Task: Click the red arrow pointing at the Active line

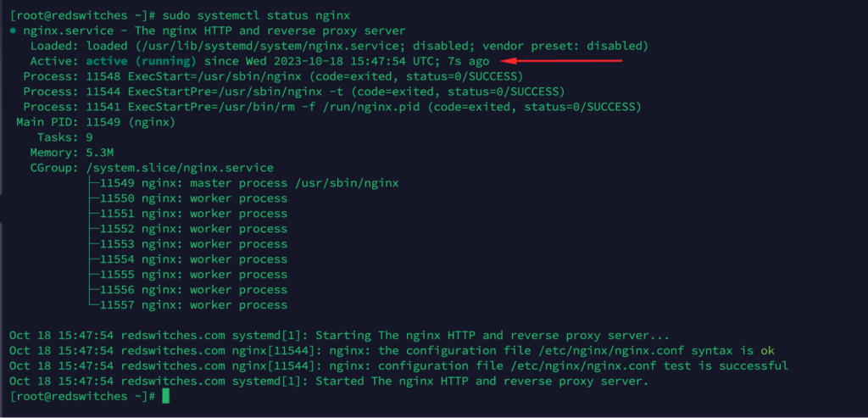Action: [562, 61]
